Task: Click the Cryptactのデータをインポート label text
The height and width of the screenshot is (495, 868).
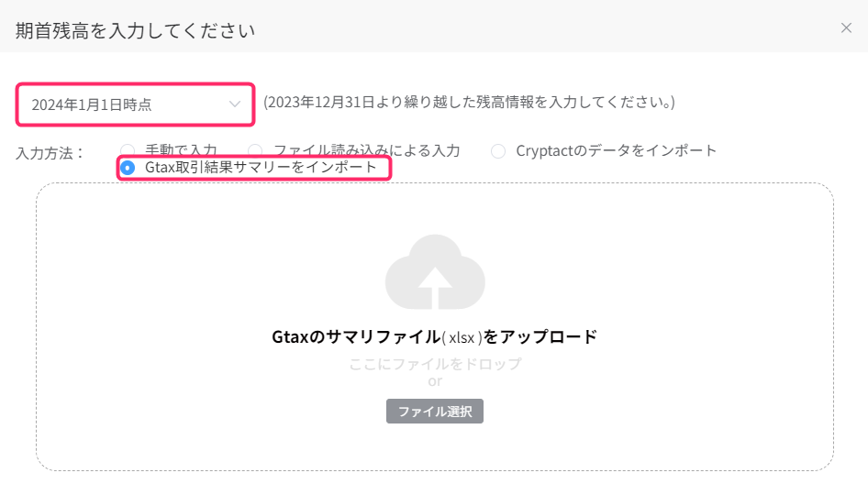Action: coord(616,150)
